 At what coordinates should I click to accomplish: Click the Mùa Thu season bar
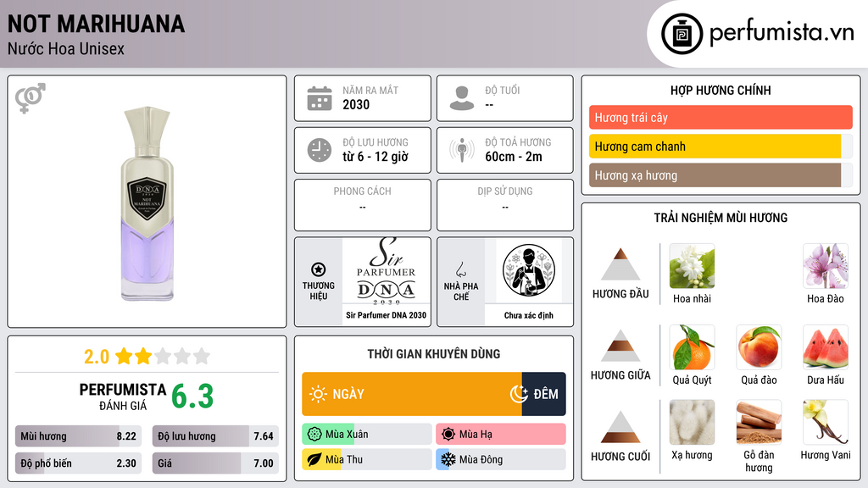pyautogui.click(x=367, y=460)
